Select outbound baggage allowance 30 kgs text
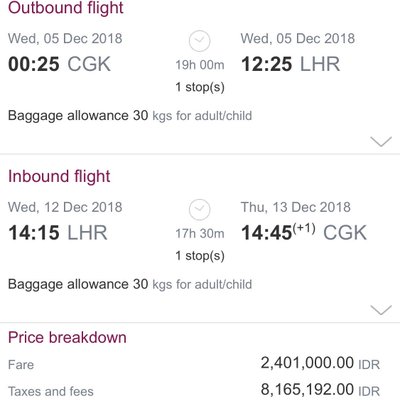 [x=130, y=116]
